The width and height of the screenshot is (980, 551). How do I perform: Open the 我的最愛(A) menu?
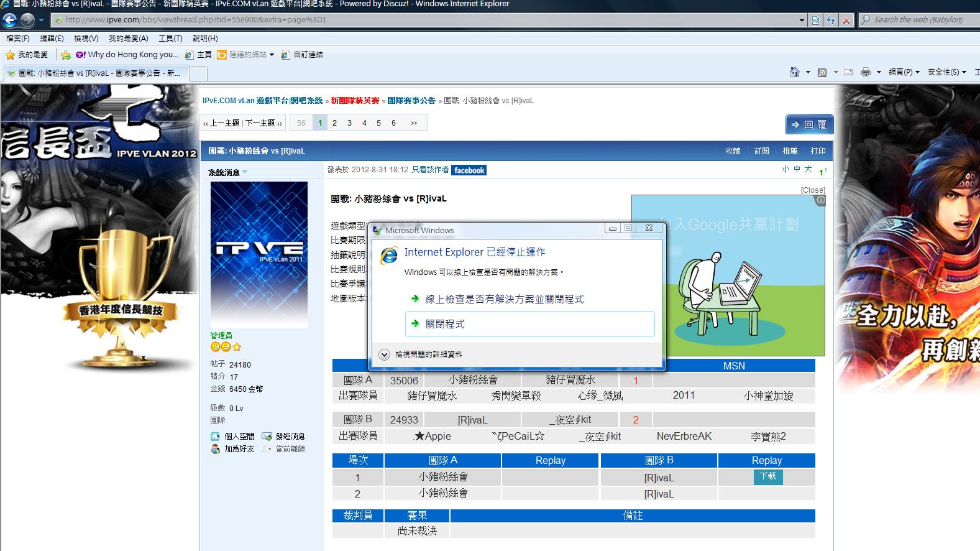[128, 39]
